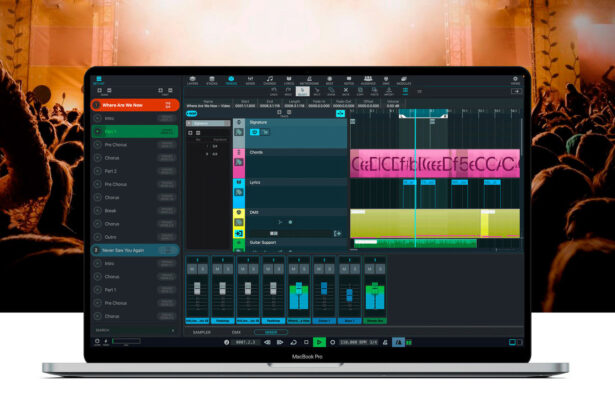Viewport: 615px width, 410px height.
Task: Click the DMX track output icon
Action: point(337,233)
